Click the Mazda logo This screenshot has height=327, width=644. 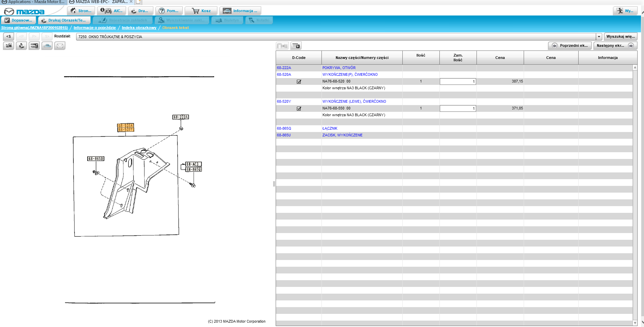(24, 12)
